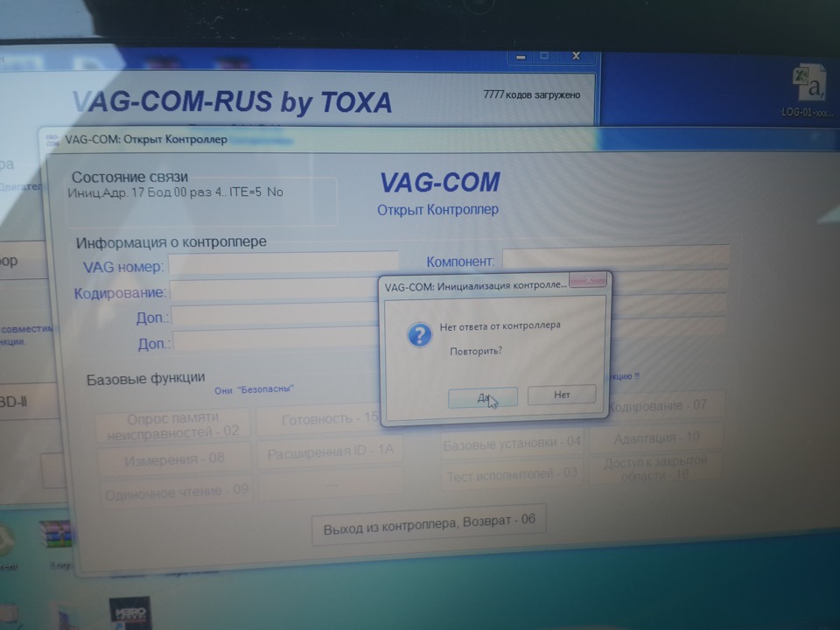Click the second Доп. field
840x630 pixels.
(276, 340)
